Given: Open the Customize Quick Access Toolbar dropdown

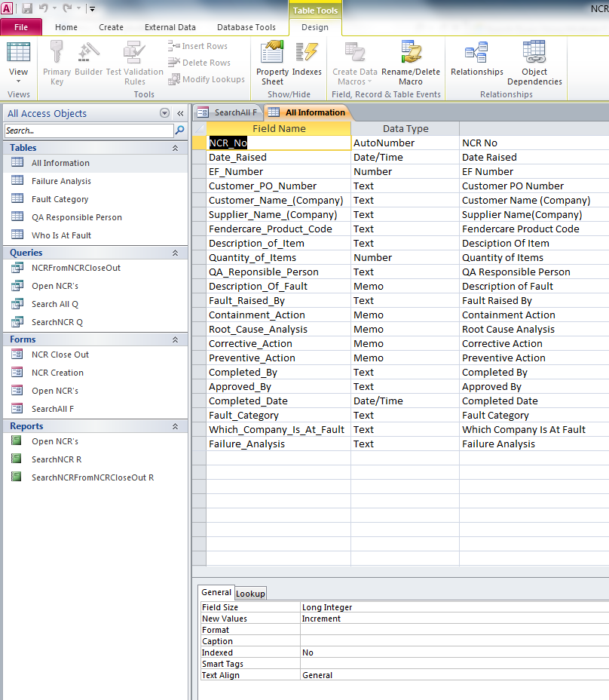Looking at the screenshot, I should [92, 8].
